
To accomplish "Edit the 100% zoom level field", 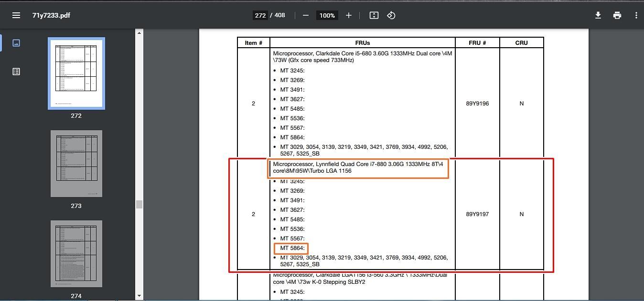I will [327, 15].
